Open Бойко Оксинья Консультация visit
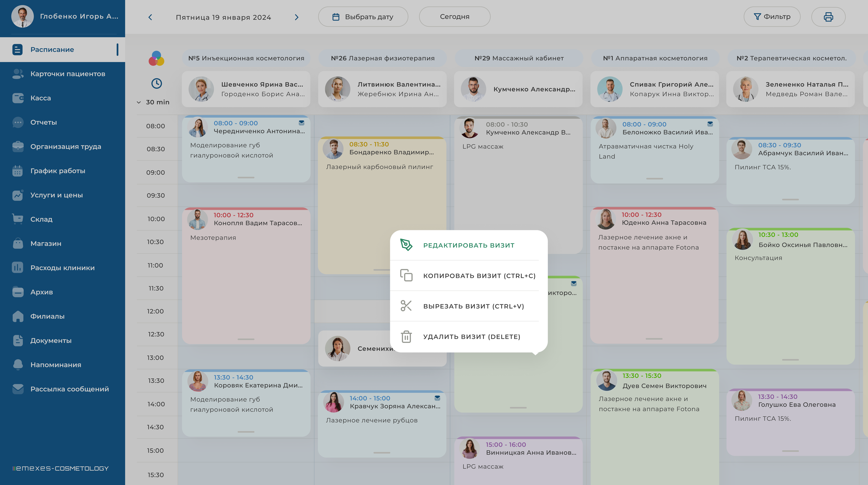Viewport: 868px width, 485px height. (790, 296)
